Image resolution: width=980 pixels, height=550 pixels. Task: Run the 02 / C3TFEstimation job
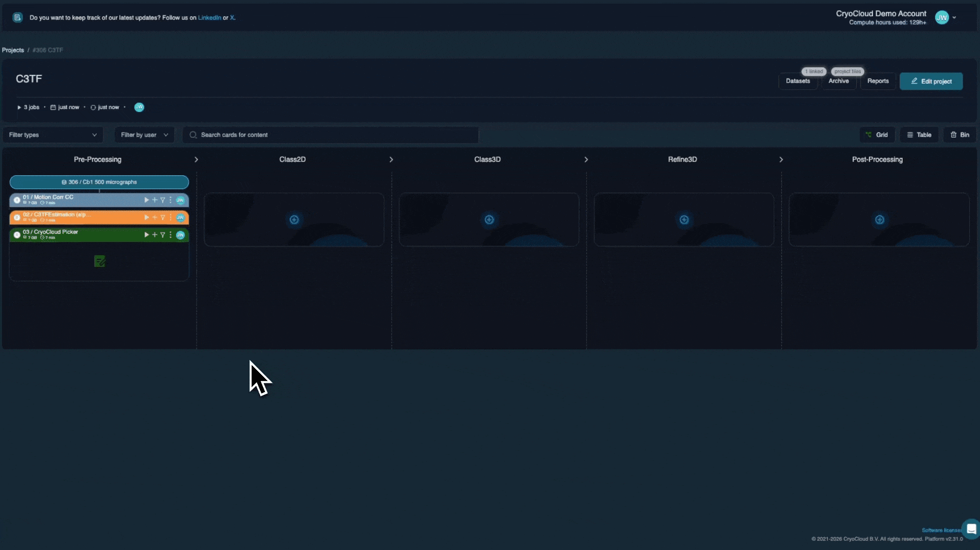[x=146, y=217]
